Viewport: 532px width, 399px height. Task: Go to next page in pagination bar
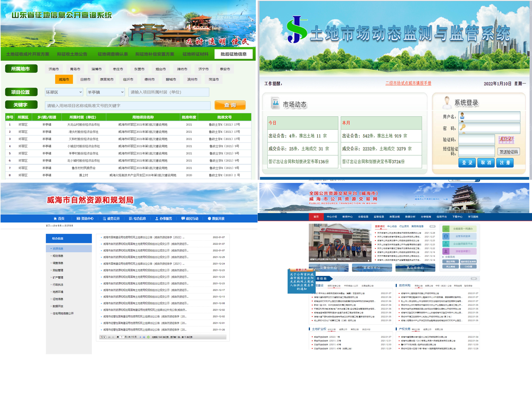coord(140,337)
